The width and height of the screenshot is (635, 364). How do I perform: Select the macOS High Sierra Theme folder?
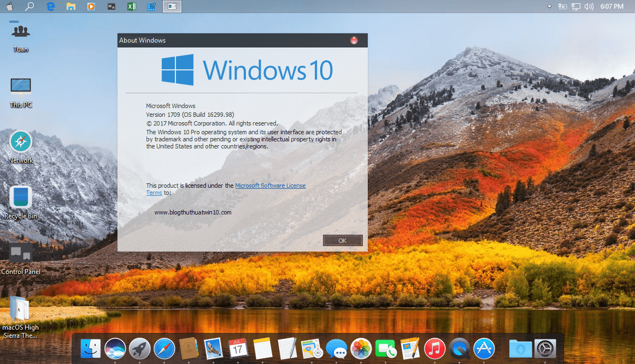20,317
